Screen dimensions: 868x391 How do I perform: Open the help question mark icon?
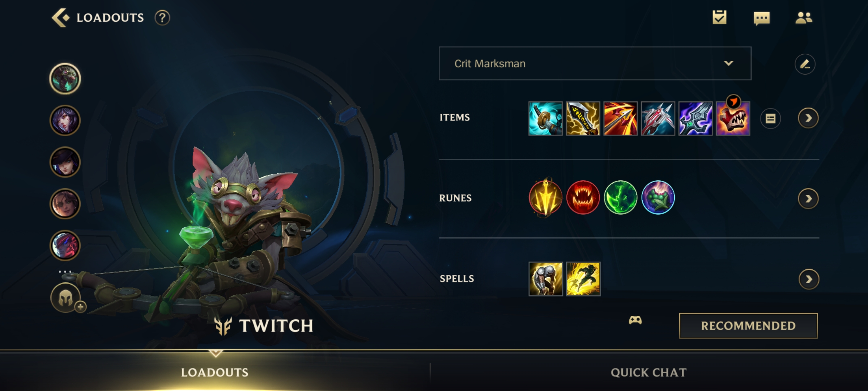[x=162, y=17]
